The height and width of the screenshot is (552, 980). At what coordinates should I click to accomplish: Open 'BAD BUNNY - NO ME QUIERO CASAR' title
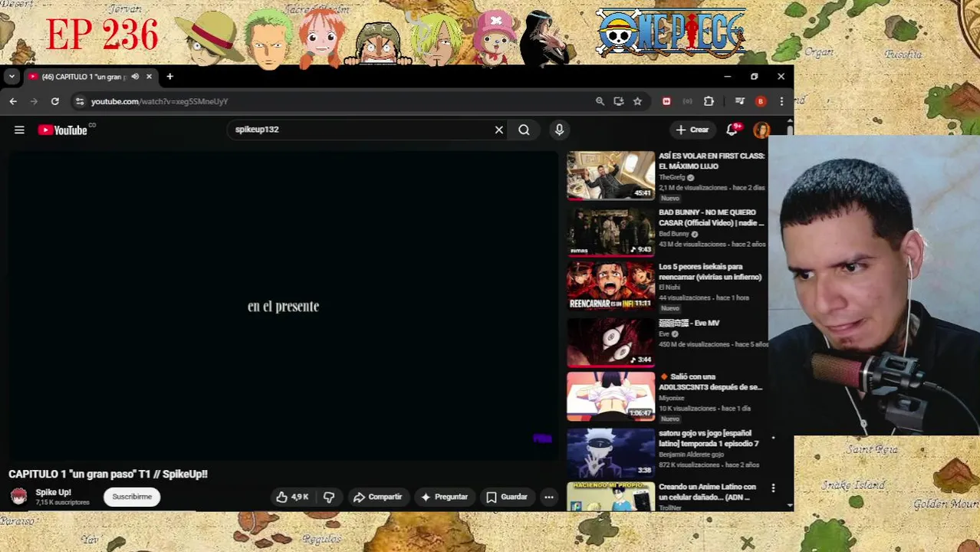pos(712,218)
